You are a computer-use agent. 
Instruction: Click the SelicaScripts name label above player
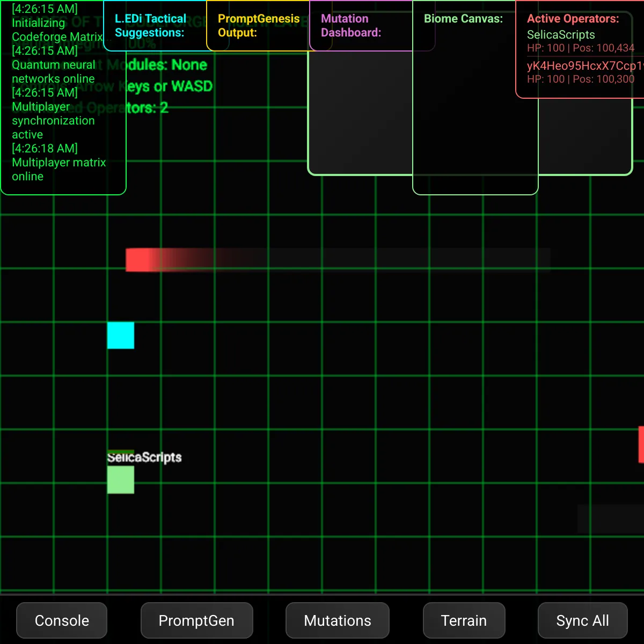coord(144,457)
